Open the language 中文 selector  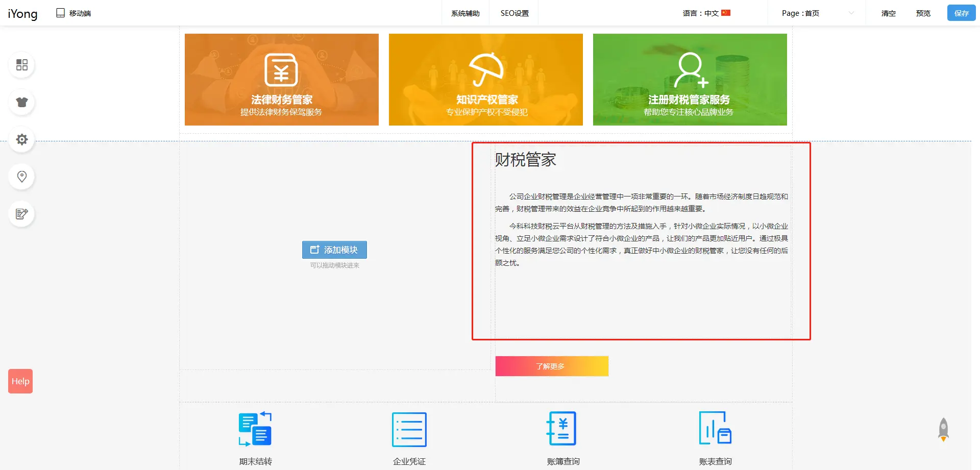[706, 13]
